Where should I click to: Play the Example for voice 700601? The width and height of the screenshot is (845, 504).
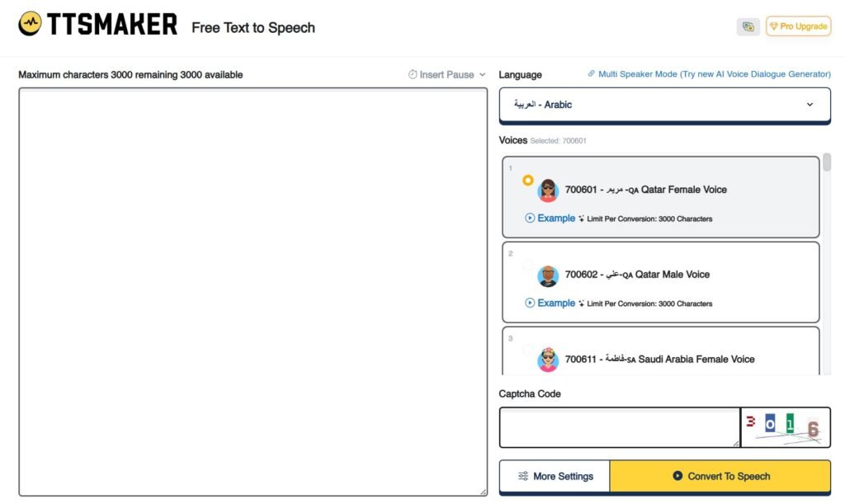(550, 219)
